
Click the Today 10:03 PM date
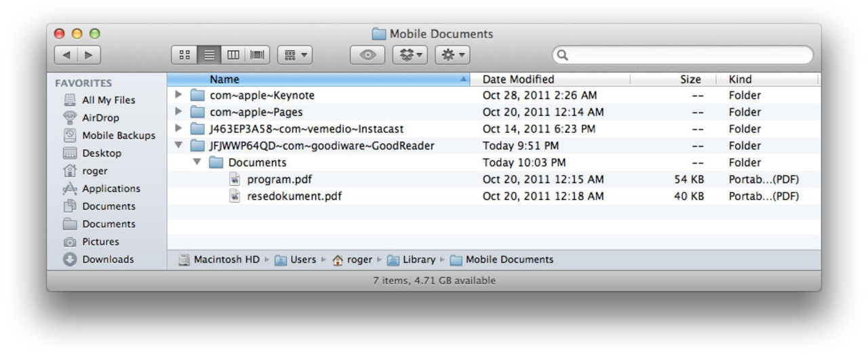524,162
